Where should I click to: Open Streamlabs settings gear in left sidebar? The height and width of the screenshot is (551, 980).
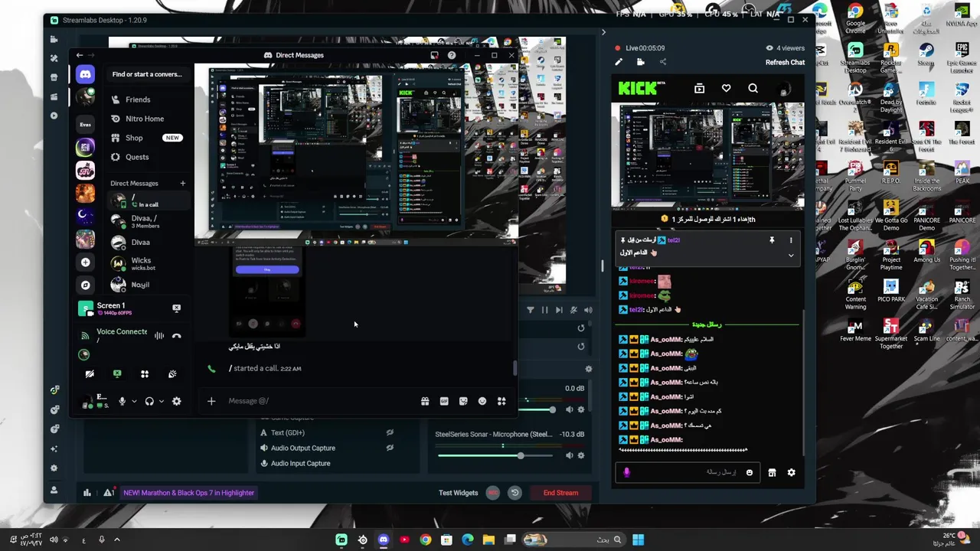54,468
